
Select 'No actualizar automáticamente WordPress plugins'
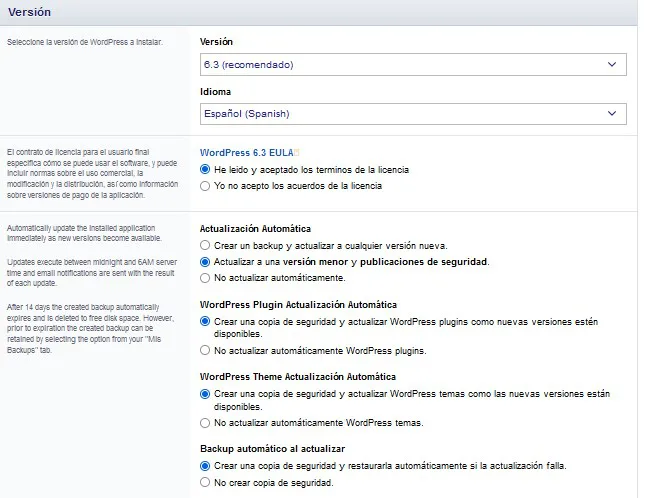(x=206, y=350)
